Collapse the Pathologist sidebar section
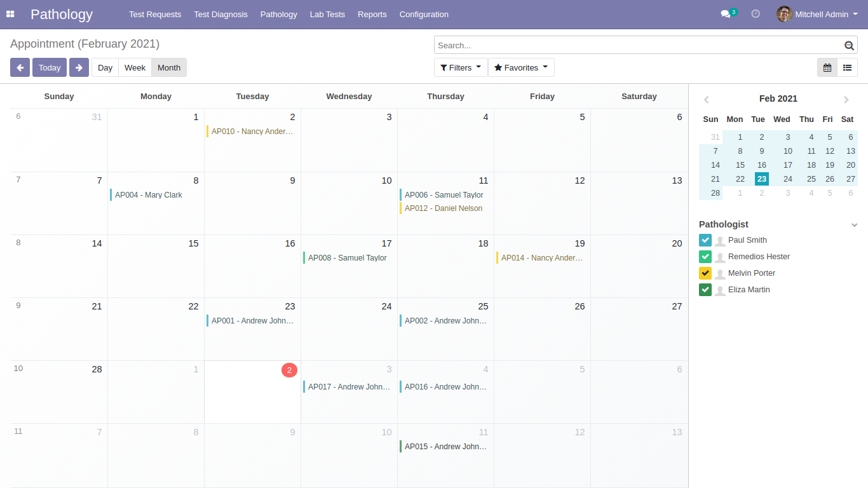868x488 pixels. [x=855, y=225]
